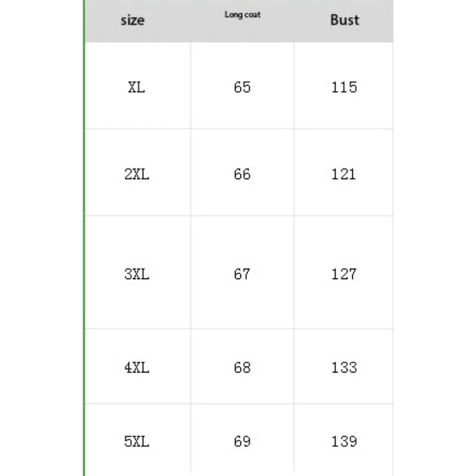Click the 'Bust' column header

345,20
